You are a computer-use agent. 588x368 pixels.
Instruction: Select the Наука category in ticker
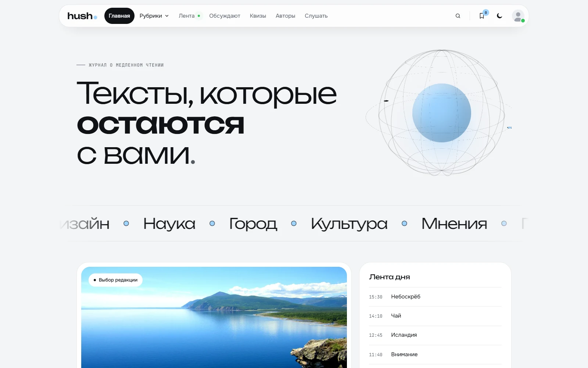click(x=169, y=223)
